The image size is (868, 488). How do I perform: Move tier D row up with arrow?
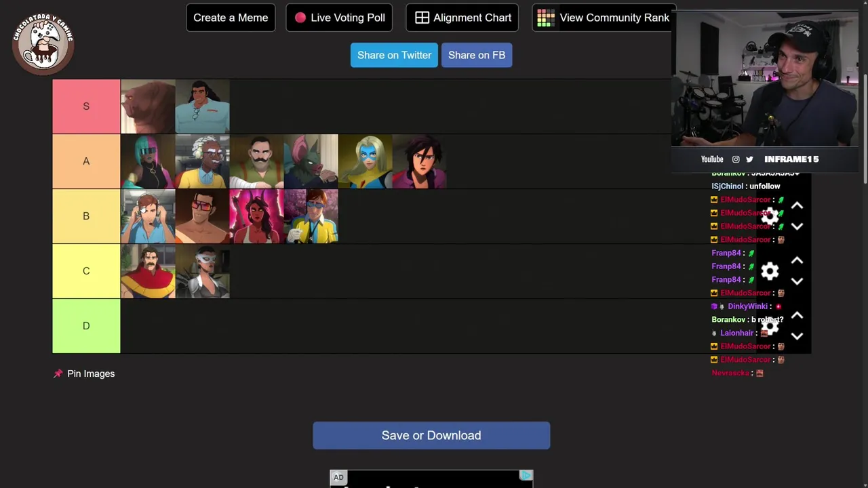click(797, 316)
